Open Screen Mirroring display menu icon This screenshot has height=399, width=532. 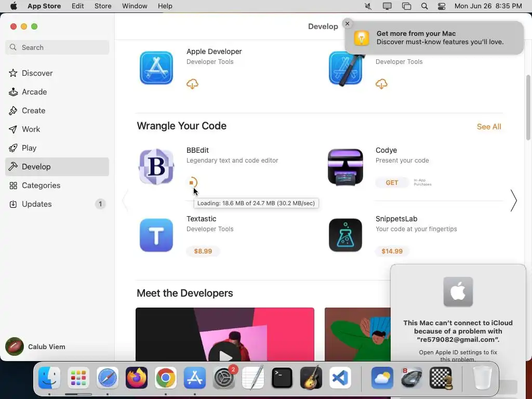(x=387, y=6)
